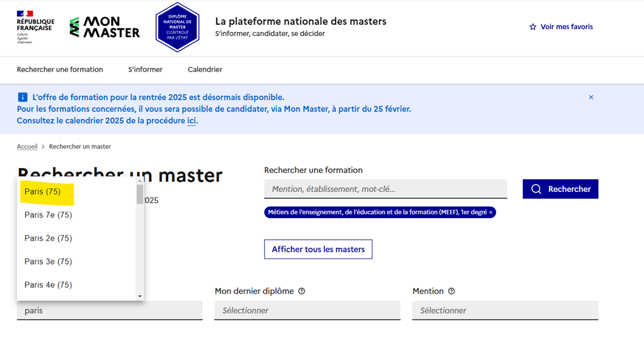Click the Mon Master logo

105,27
